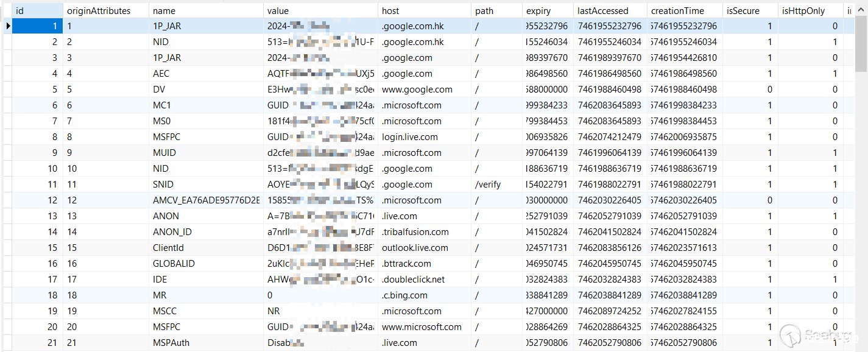This screenshot has width=868, height=352.
Task: Select lastAccessed value 7462089724252
Action: click(610, 311)
